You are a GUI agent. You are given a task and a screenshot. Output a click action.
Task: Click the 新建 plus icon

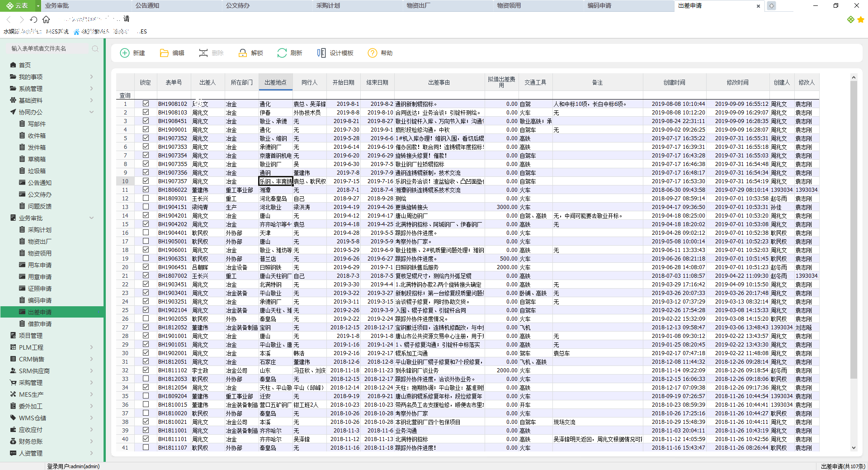125,53
